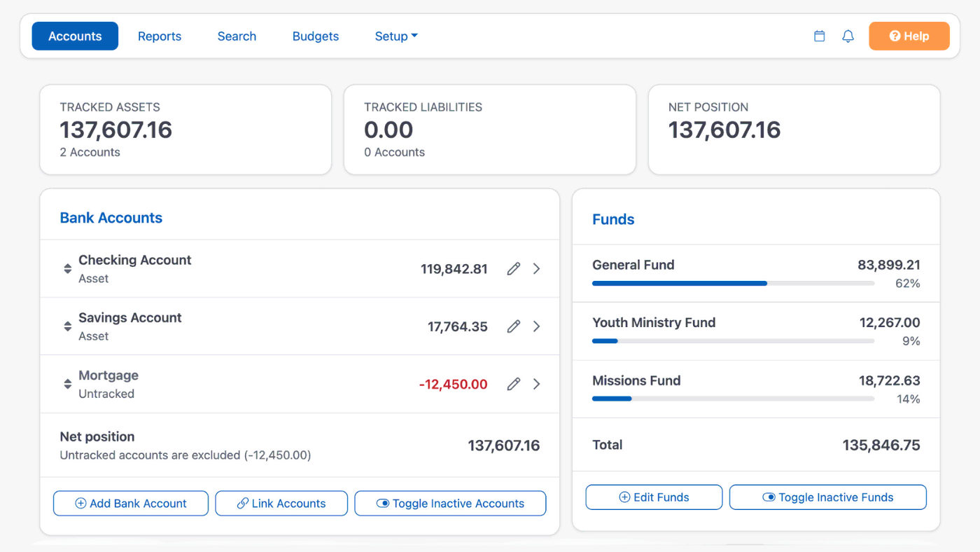Image resolution: width=980 pixels, height=552 pixels.
Task: Edit the Mortgage account with pencil icon
Action: [514, 384]
